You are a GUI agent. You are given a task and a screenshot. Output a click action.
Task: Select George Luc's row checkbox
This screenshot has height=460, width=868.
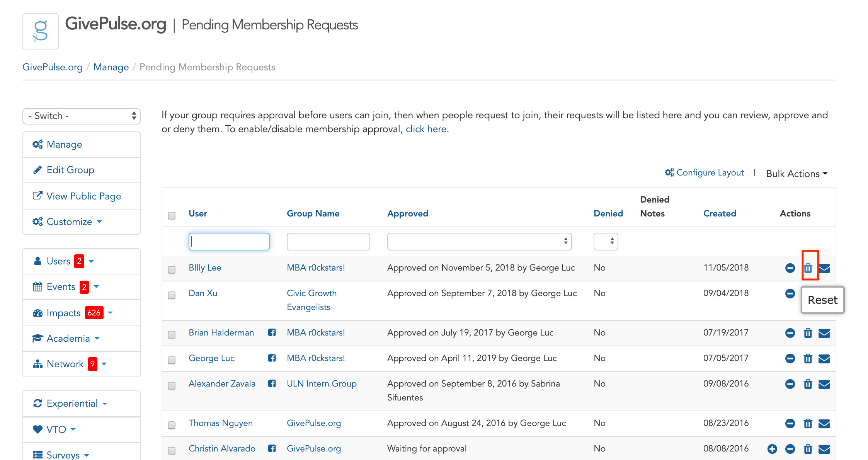tap(172, 360)
